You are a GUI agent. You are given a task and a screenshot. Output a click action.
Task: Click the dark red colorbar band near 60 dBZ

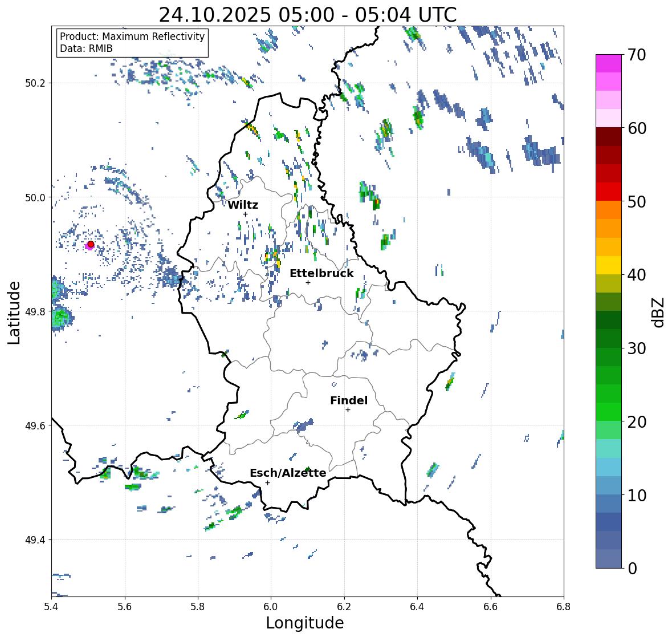pos(609,136)
